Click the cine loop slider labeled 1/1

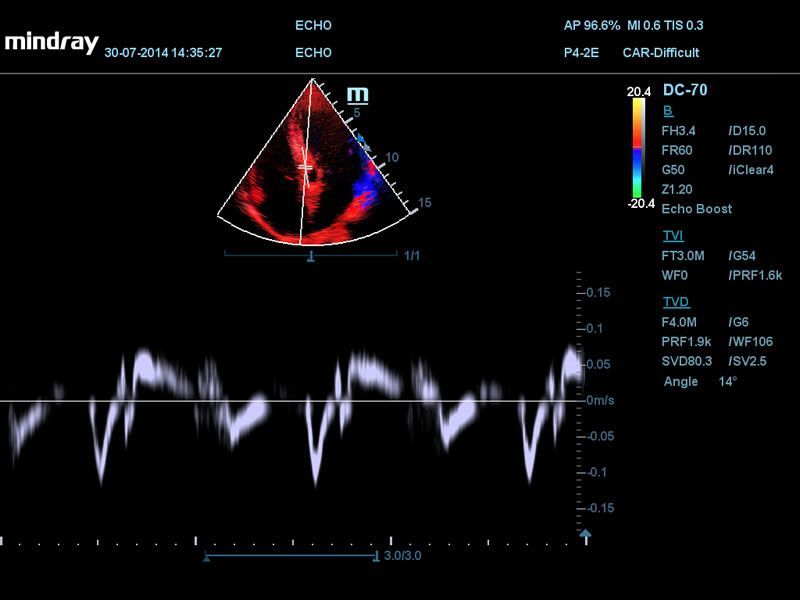[311, 256]
